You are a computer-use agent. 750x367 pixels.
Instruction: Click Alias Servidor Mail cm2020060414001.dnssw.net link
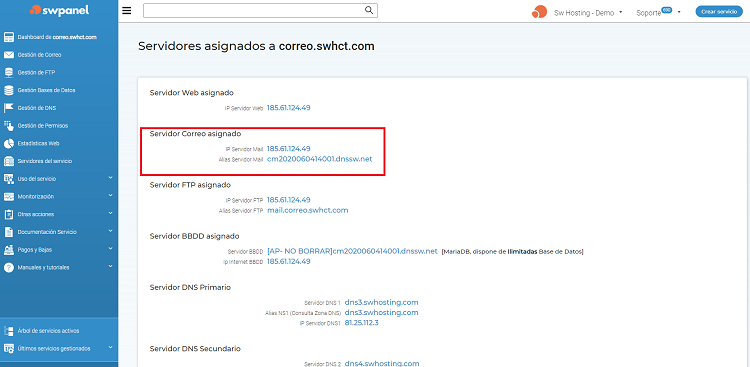point(320,159)
